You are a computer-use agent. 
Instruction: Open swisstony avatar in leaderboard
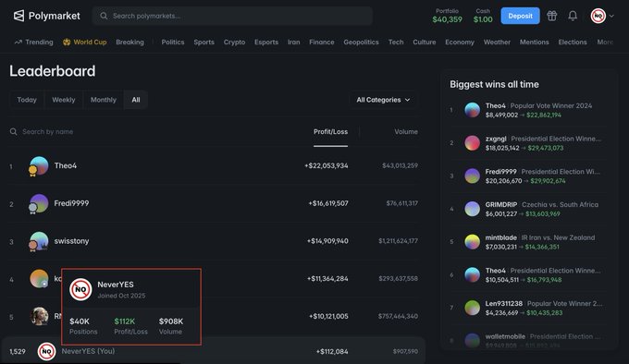(x=39, y=241)
